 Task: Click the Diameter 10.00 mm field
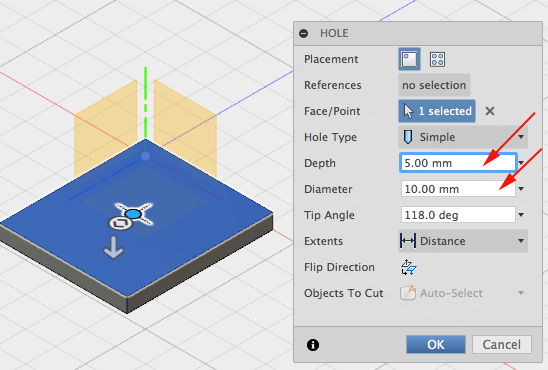458,189
